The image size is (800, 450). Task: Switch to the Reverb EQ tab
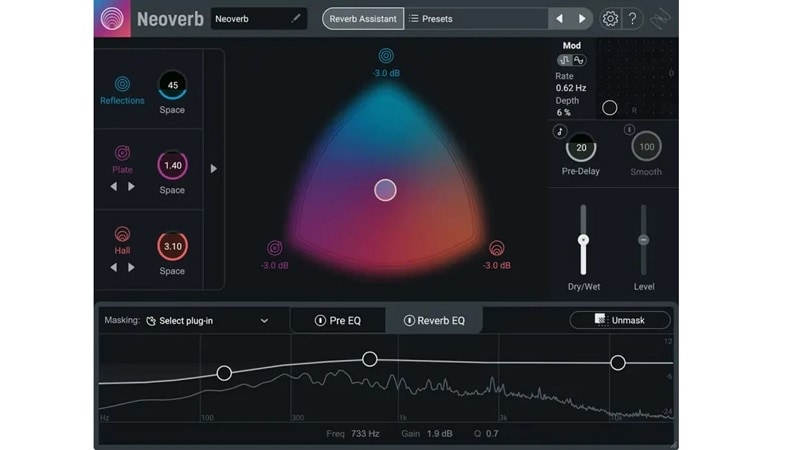(x=434, y=320)
